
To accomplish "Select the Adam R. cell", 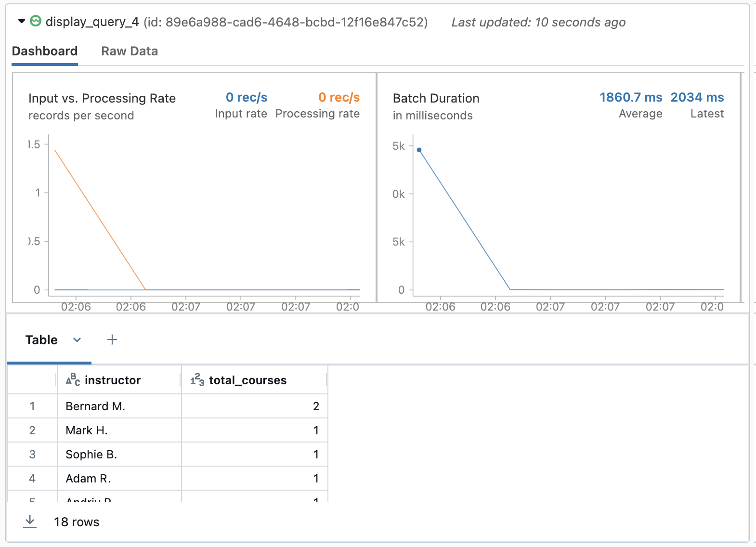I will pyautogui.click(x=119, y=479).
